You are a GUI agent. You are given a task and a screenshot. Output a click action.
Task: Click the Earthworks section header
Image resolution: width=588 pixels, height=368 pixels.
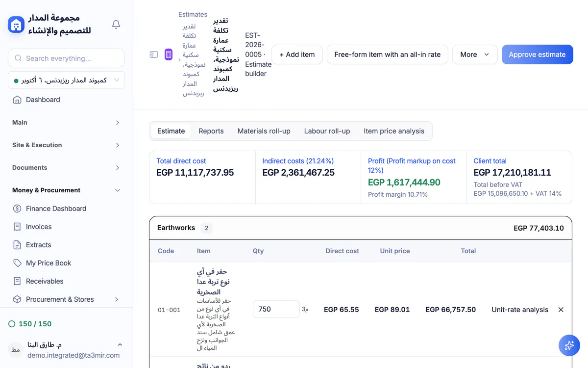pyautogui.click(x=361, y=228)
